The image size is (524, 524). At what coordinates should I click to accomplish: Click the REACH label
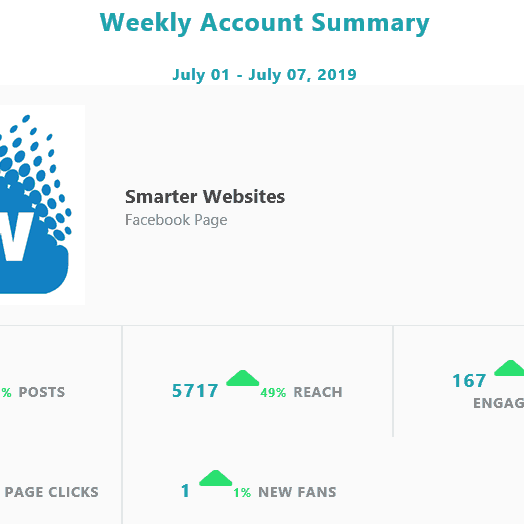coord(318,392)
